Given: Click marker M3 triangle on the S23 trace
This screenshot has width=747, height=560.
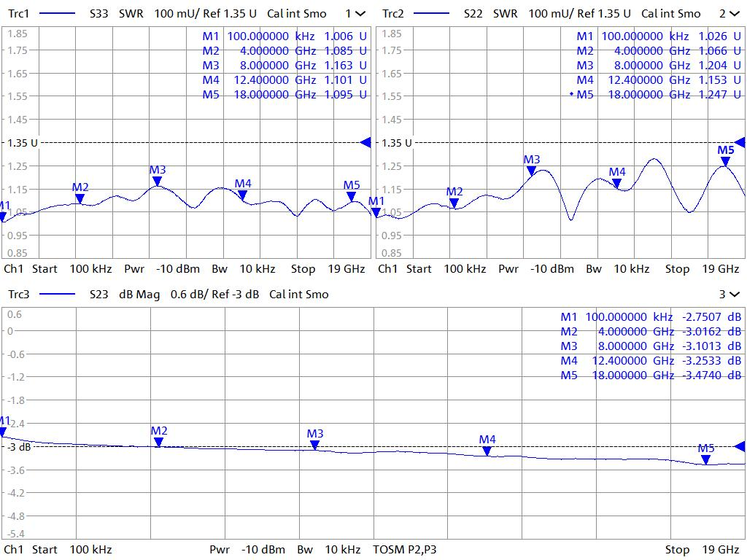Looking at the screenshot, I should coord(314,445).
